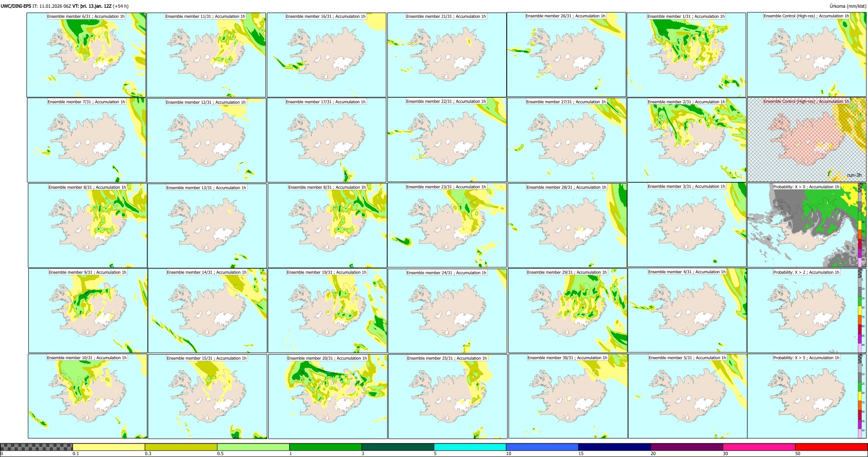Select the red above-50 legend swatch
This screenshot has width=868, height=457.
pos(831,447)
